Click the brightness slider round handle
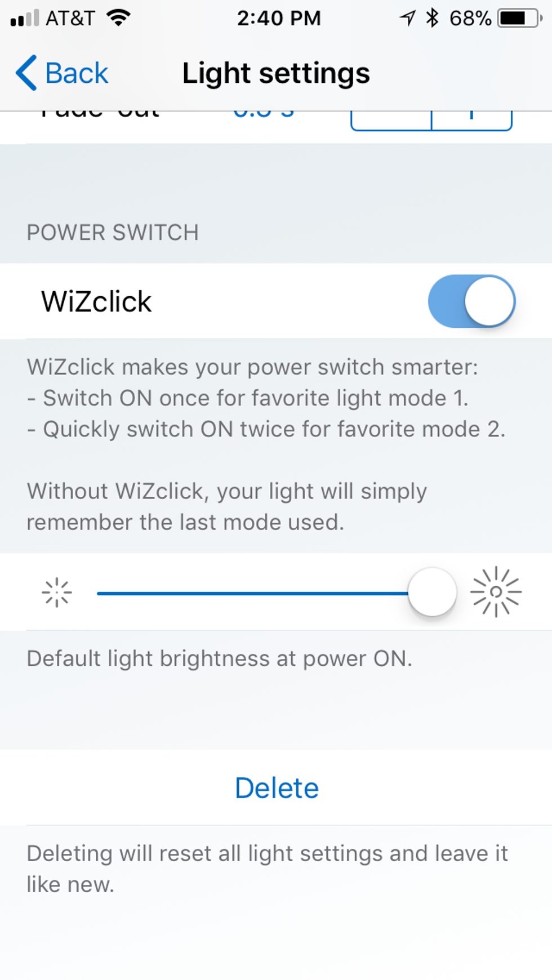552x980 pixels. 432,593
